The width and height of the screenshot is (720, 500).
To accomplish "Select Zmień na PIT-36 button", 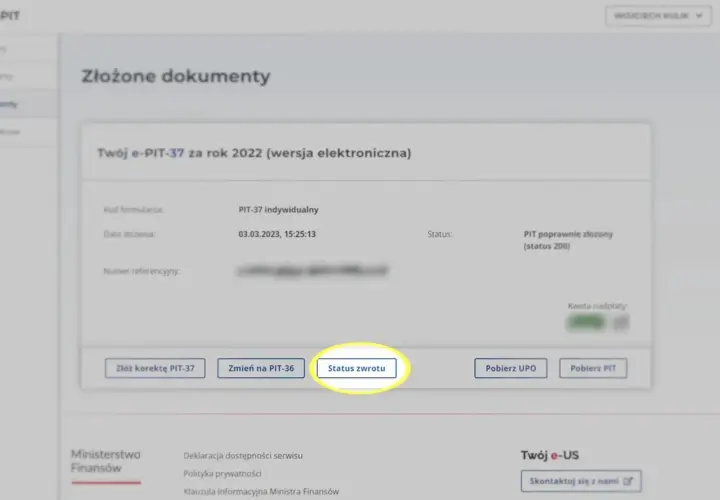I will pos(261,368).
